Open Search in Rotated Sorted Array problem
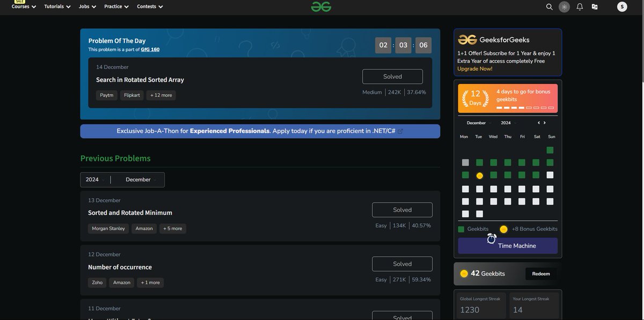Image resolution: width=644 pixels, height=320 pixels. [x=140, y=79]
